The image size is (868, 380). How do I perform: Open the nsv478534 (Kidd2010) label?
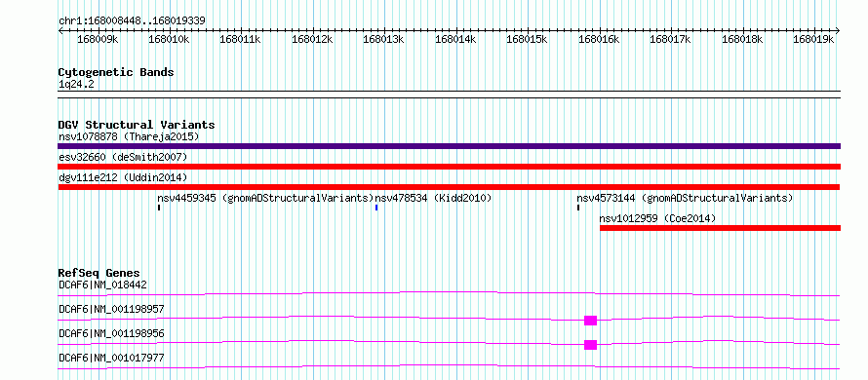click(x=433, y=198)
